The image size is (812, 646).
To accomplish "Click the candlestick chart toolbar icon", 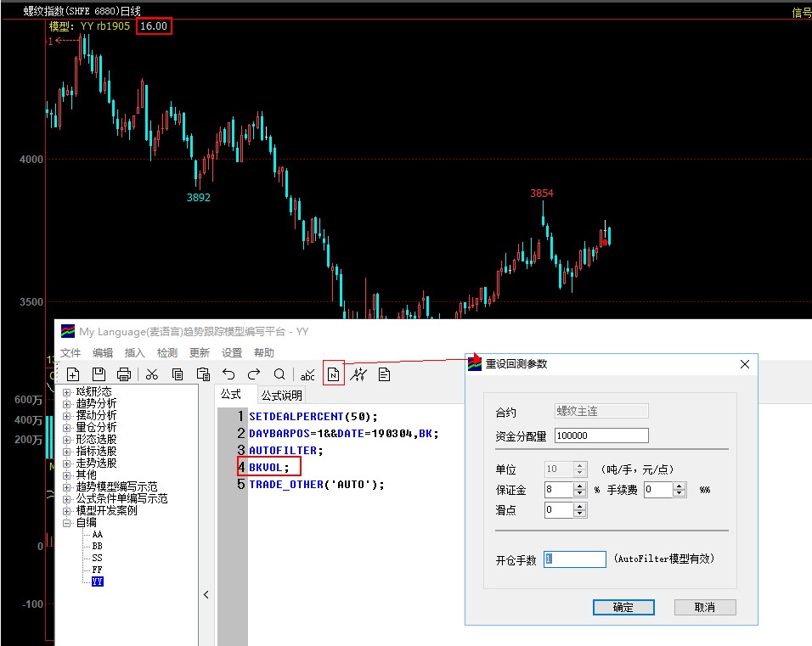I will click(358, 374).
